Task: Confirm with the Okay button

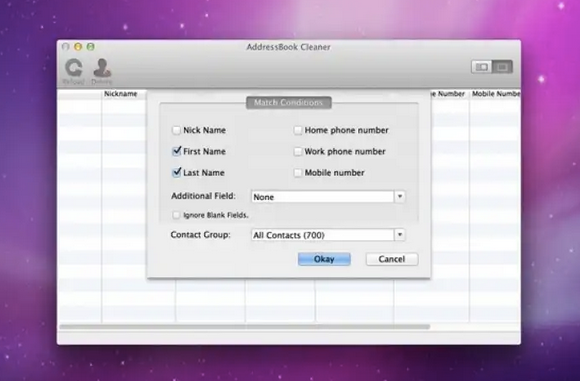Action: point(324,259)
